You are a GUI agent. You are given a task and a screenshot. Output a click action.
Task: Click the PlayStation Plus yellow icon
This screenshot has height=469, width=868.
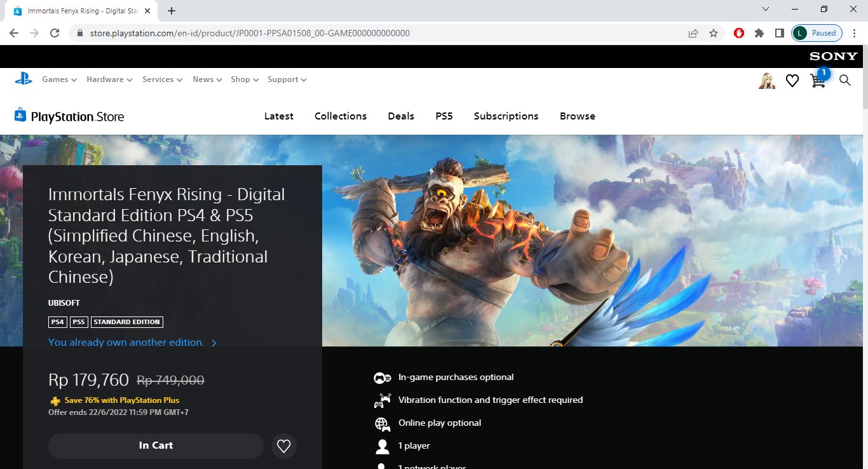[x=55, y=401]
